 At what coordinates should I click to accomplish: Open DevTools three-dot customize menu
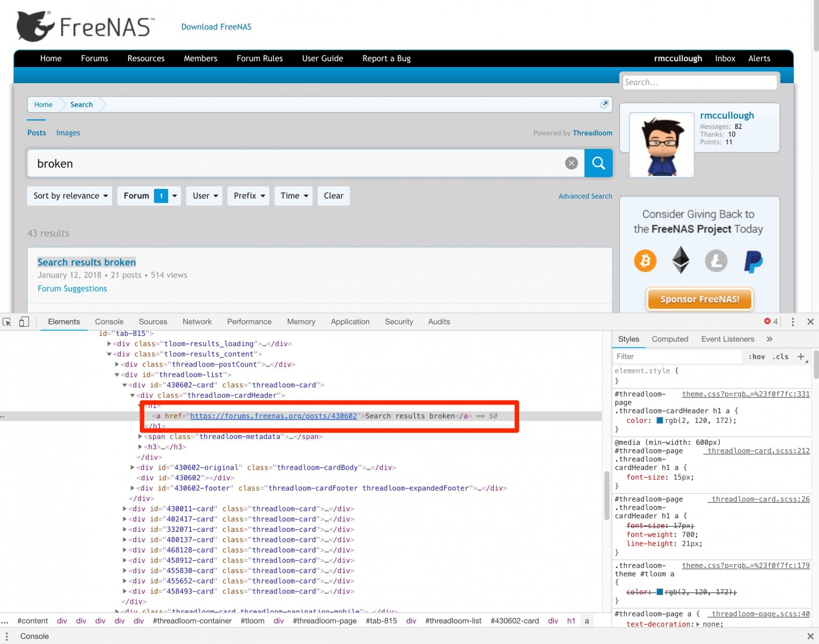click(x=793, y=321)
